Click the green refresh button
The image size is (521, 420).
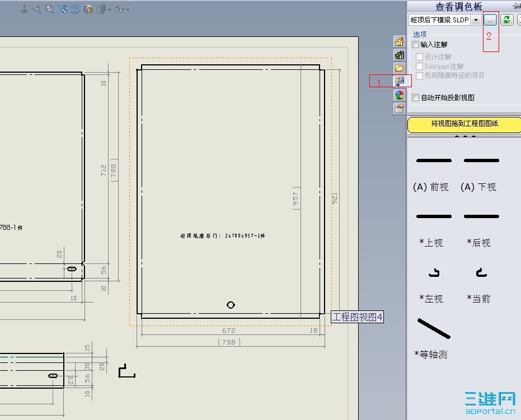pyautogui.click(x=506, y=20)
